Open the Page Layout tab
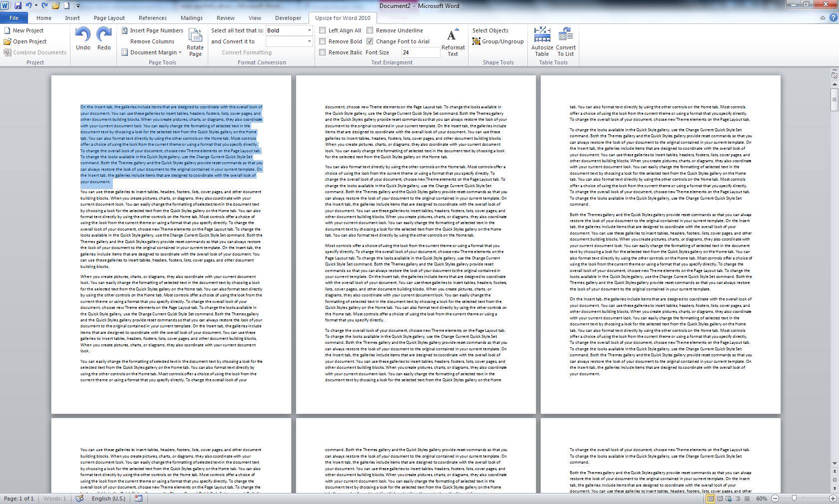This screenshot has width=839, height=504. click(x=109, y=18)
